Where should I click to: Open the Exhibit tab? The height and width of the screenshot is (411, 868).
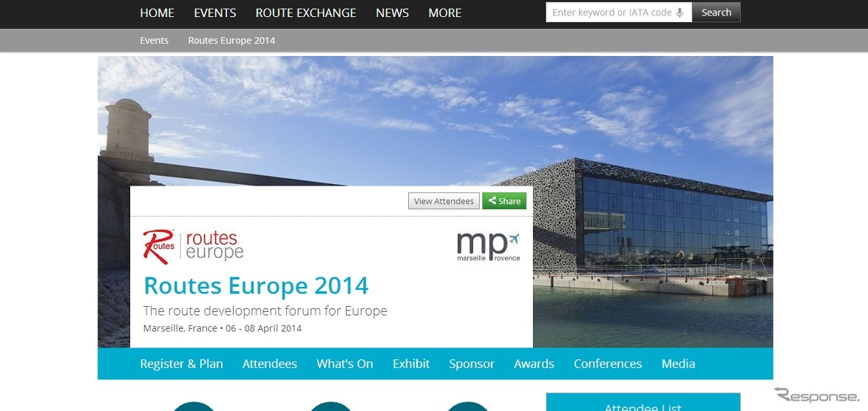point(411,364)
